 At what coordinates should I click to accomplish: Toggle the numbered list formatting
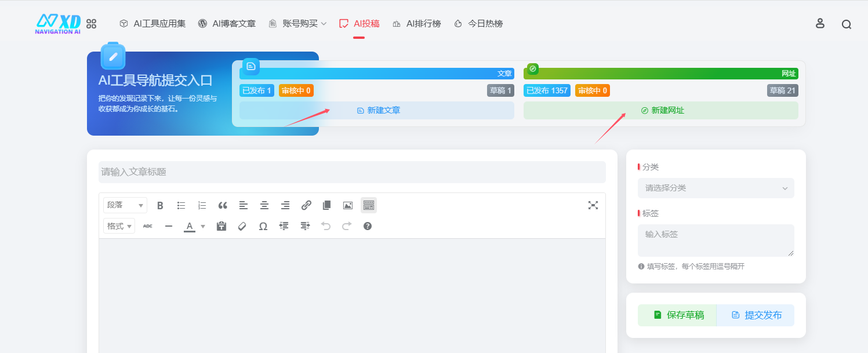(x=202, y=205)
